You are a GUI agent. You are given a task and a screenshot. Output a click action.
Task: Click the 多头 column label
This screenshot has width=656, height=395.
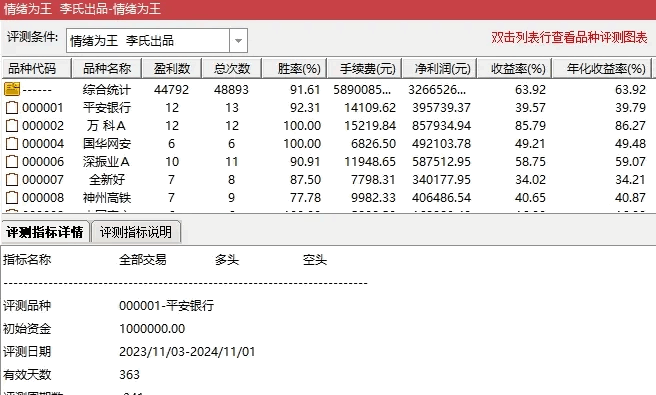227,260
